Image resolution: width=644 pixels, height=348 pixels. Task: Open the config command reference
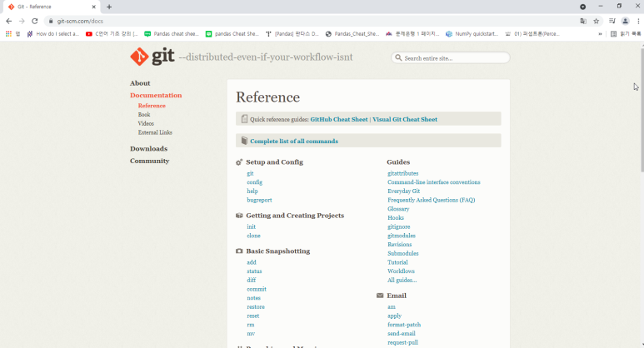(255, 182)
